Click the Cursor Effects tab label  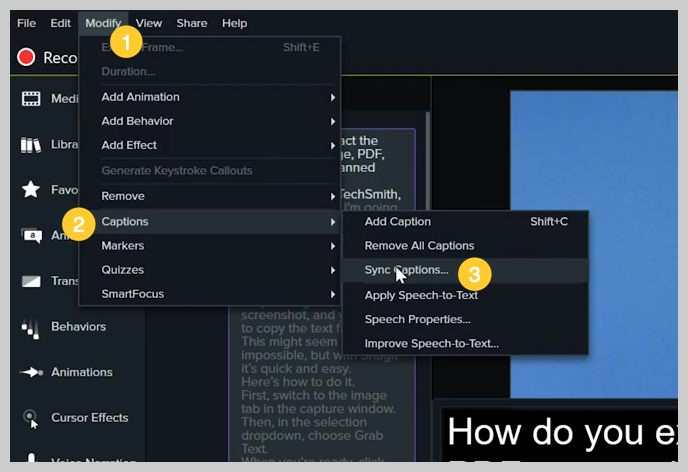[90, 418]
